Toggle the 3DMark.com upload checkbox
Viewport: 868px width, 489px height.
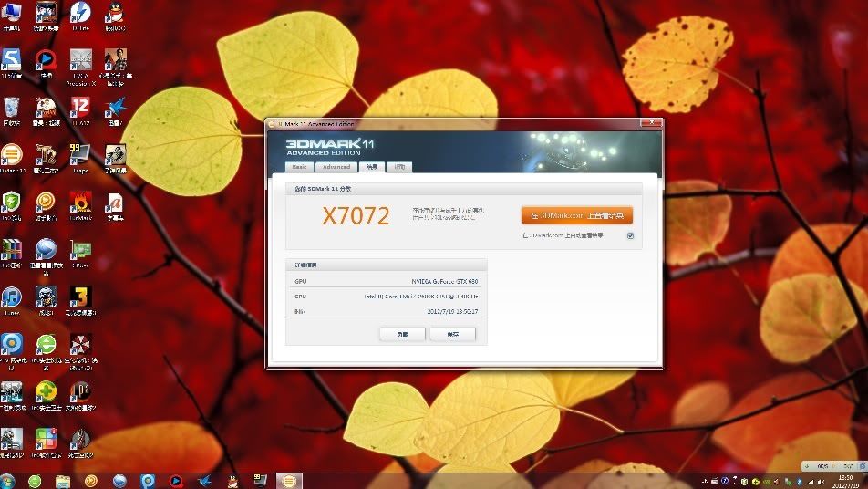tap(630, 236)
